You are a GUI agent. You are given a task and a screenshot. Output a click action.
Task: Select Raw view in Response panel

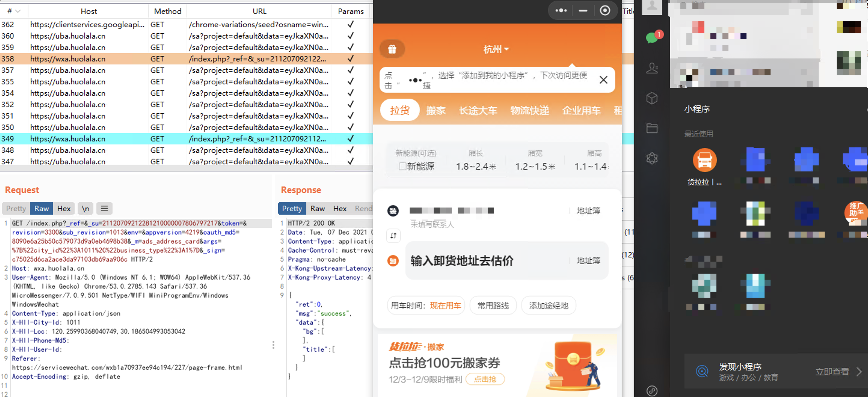tap(317, 209)
